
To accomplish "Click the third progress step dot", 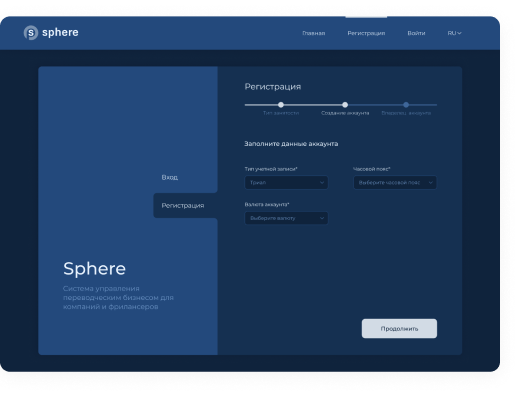I will [x=406, y=105].
